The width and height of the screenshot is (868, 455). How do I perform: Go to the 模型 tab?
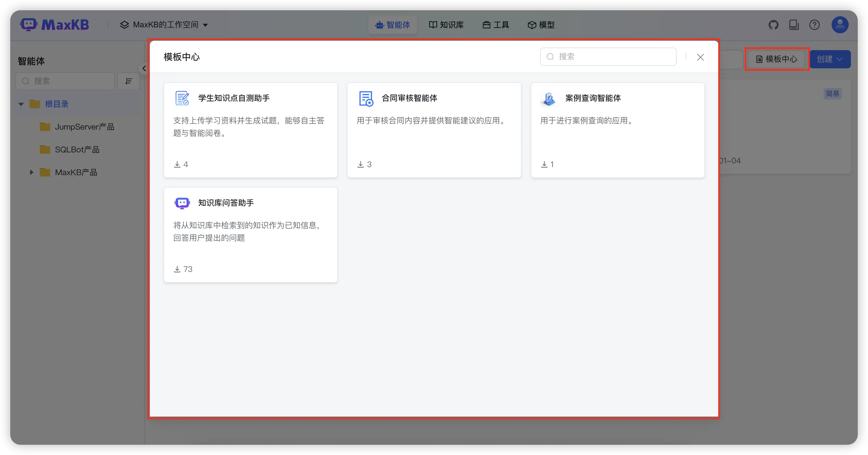541,25
